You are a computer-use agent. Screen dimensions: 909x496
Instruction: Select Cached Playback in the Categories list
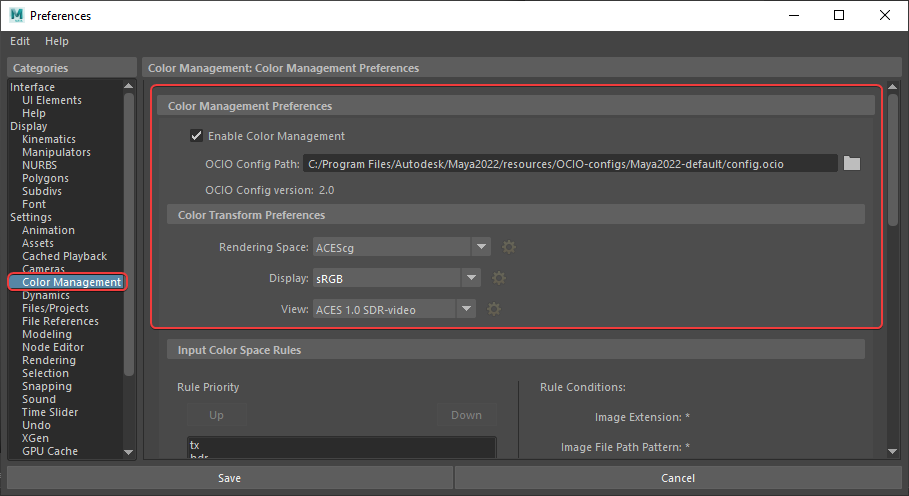(x=64, y=256)
